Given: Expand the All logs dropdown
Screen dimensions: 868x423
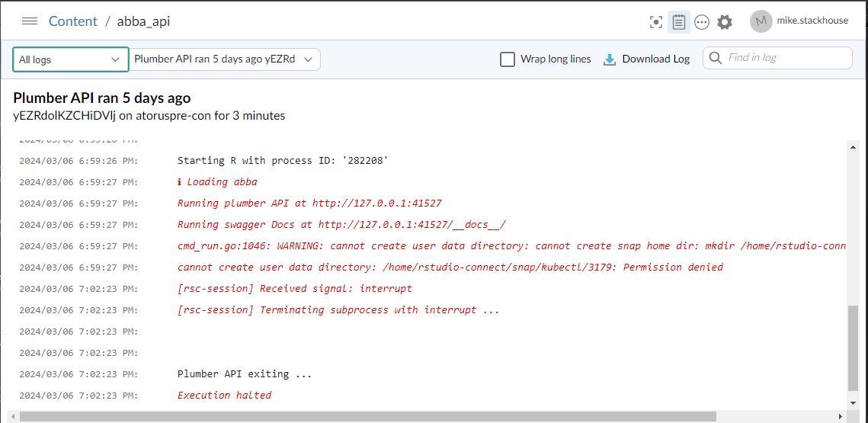Looking at the screenshot, I should point(70,59).
